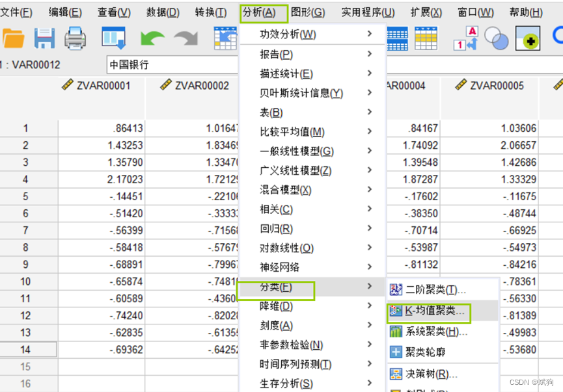The width and height of the screenshot is (563, 392).
Task: Open a data file
Action: pos(14,39)
